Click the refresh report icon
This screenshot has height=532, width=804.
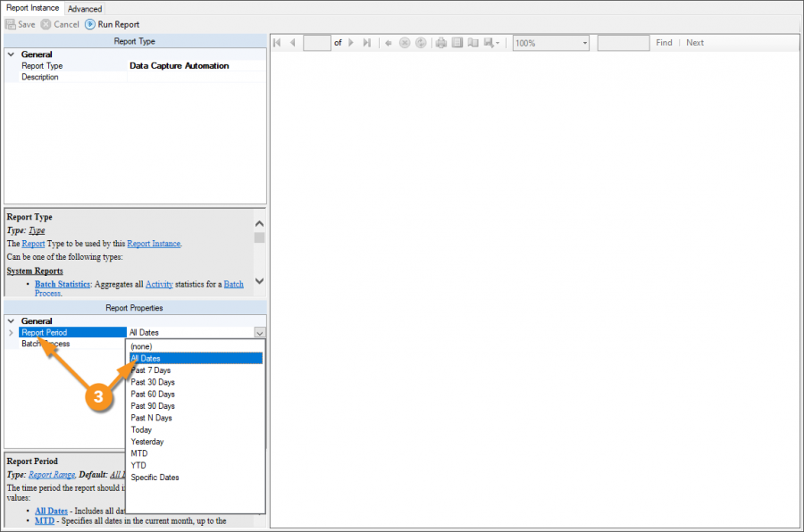pos(421,43)
